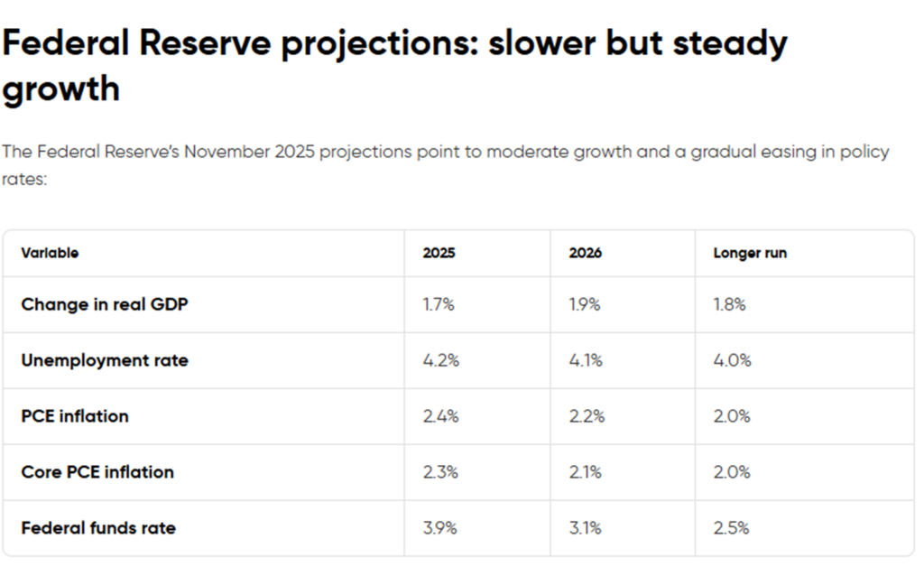Select the "Change in real GDP" row label
The width and height of the screenshot is (924, 567).
tap(105, 304)
